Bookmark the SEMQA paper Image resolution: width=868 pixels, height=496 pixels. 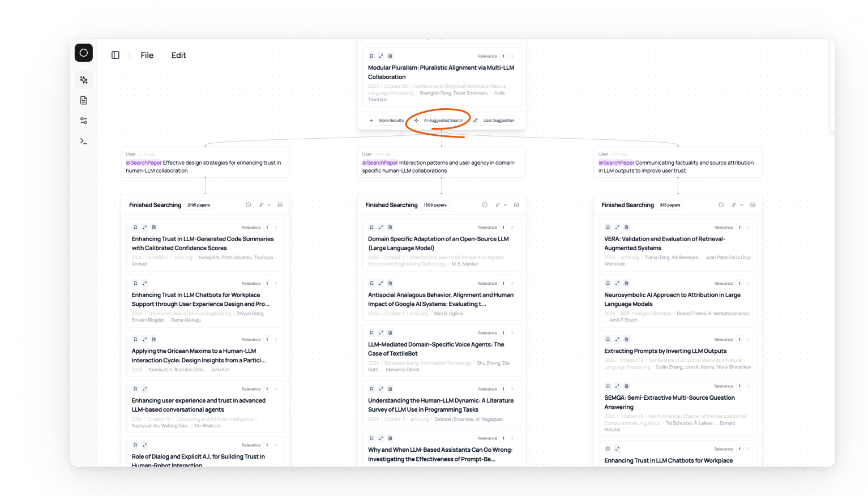tap(608, 386)
